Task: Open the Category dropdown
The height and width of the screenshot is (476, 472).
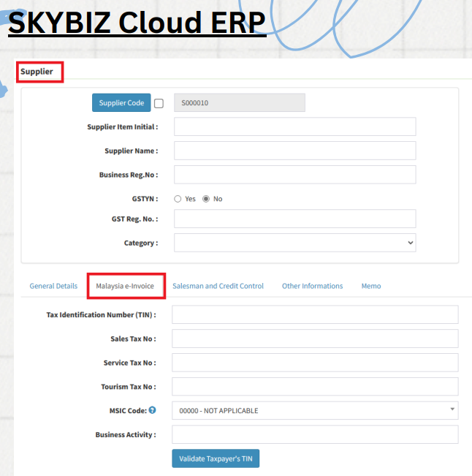Action: (294, 243)
